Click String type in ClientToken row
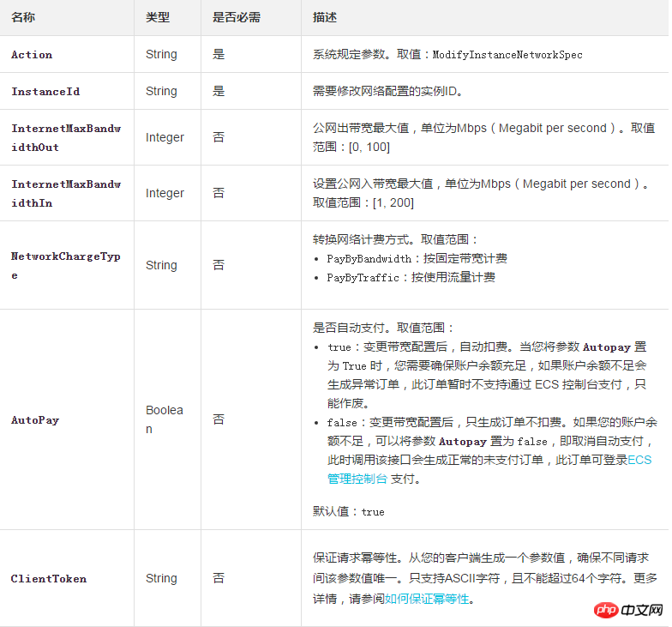The height and width of the screenshot is (627, 672). click(161, 578)
